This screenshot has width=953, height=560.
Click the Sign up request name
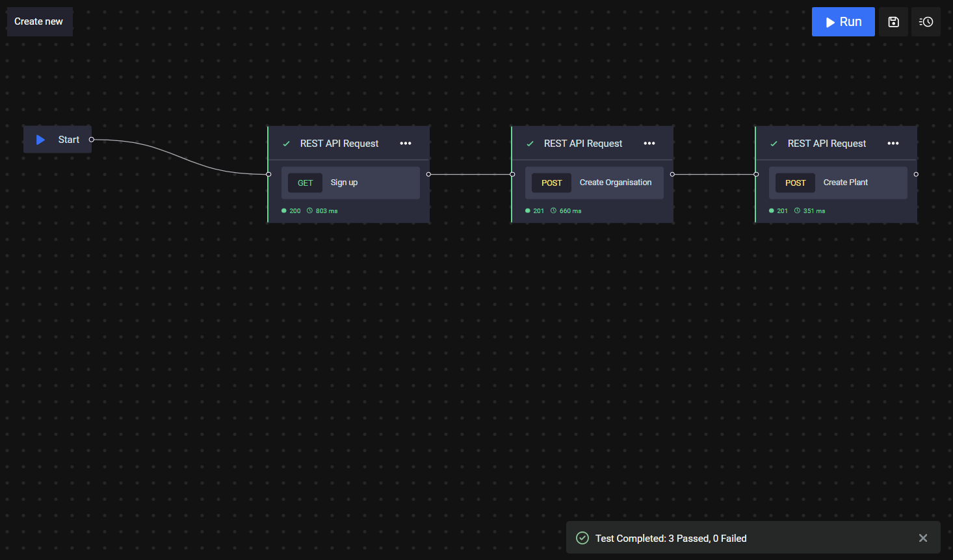[x=344, y=183]
